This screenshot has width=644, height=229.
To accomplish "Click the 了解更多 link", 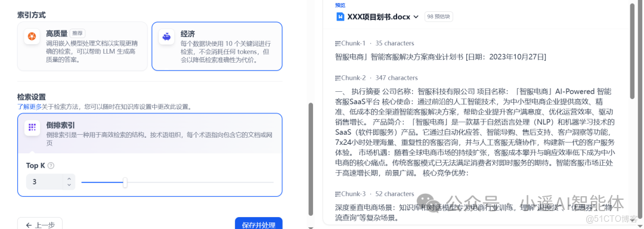I will tap(29, 107).
